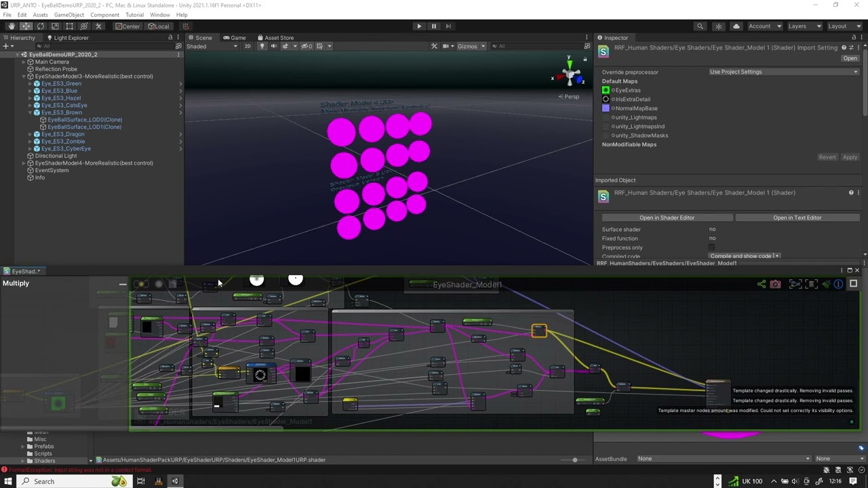Open the GameObject menu
Screen dimensions: 868x488
pos(69,15)
